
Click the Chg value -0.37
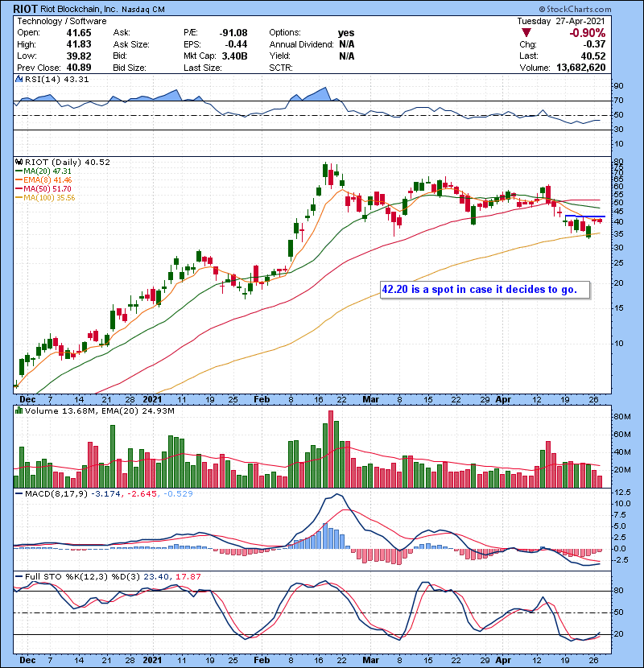595,44
